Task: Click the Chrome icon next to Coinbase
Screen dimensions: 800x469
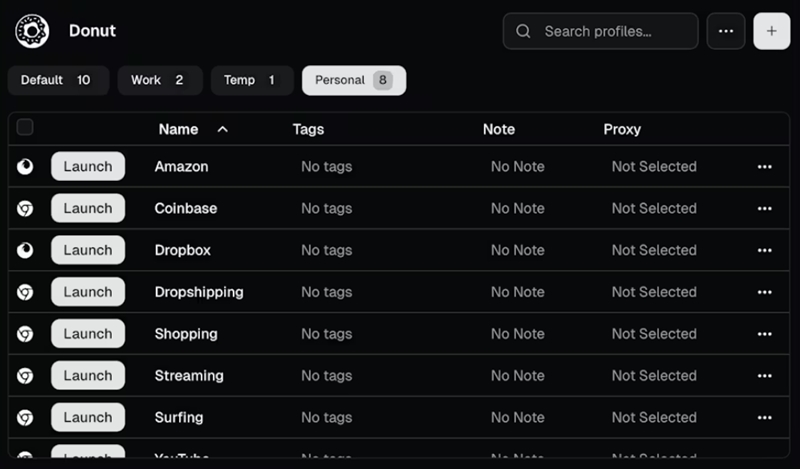Action: pyautogui.click(x=25, y=209)
